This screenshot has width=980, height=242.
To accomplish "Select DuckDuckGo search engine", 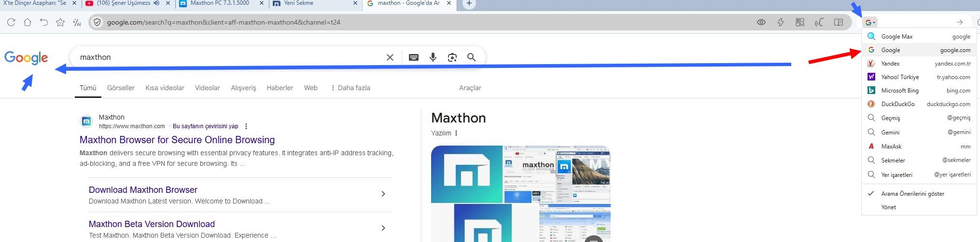I will 919,104.
